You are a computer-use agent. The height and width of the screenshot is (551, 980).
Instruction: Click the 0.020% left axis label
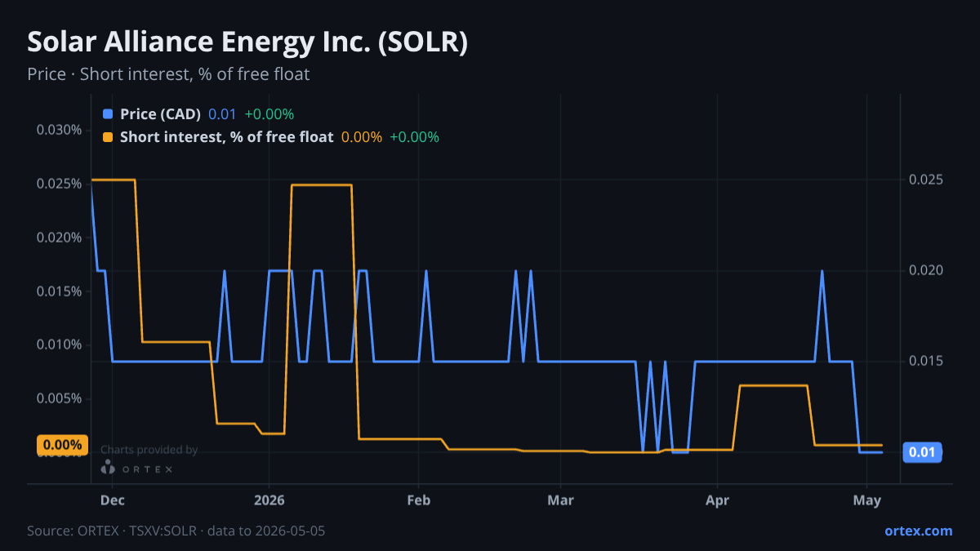(x=60, y=238)
